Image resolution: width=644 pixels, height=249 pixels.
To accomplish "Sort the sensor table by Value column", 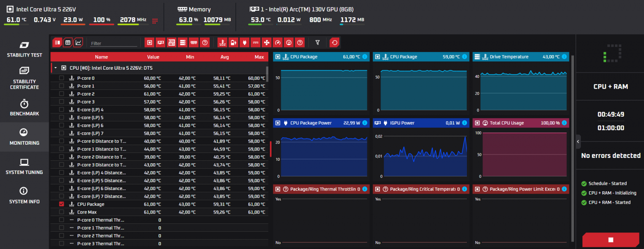I will point(153,57).
